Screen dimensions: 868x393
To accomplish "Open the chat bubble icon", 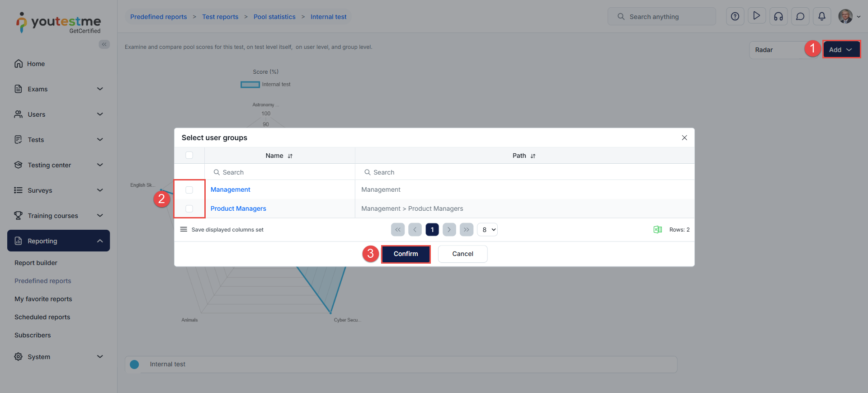I will click(800, 16).
